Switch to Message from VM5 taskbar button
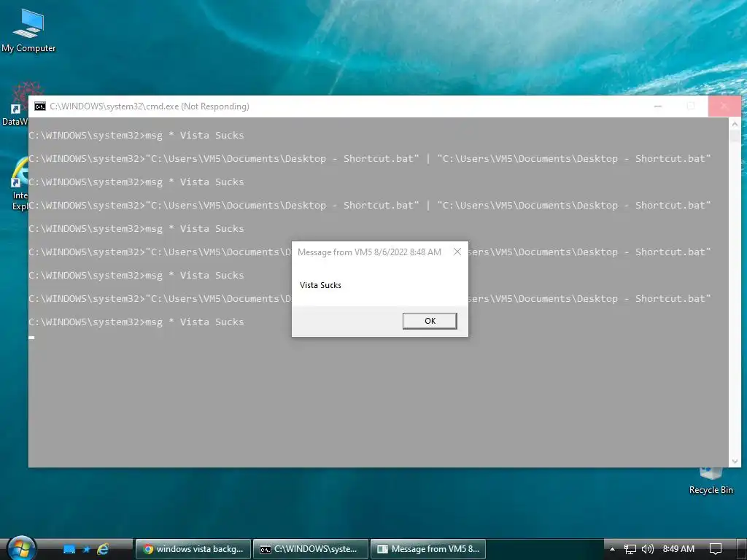747x560 pixels. (x=427, y=549)
